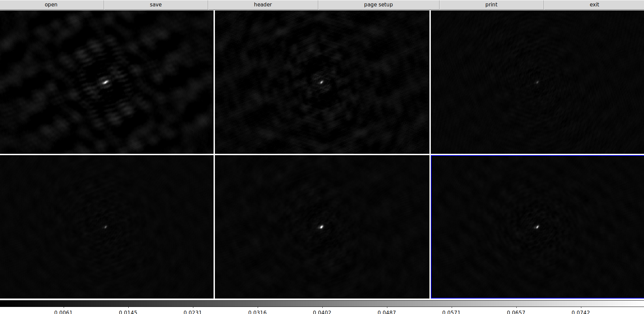
Task: Click bright source in top-left frame
Action: 106,82
